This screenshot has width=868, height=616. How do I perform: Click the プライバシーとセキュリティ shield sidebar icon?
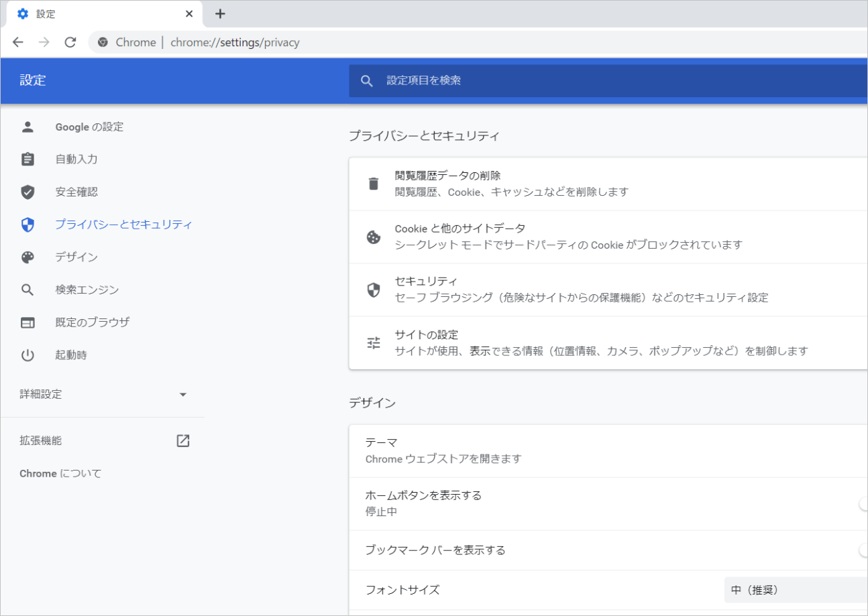28,225
